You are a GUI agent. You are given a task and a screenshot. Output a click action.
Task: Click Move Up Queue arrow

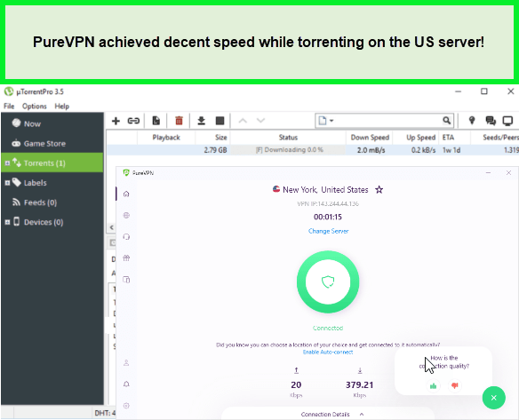243,121
